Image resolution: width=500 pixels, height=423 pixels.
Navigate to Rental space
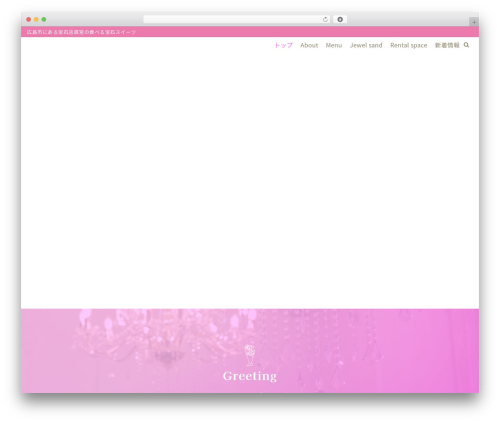[409, 45]
